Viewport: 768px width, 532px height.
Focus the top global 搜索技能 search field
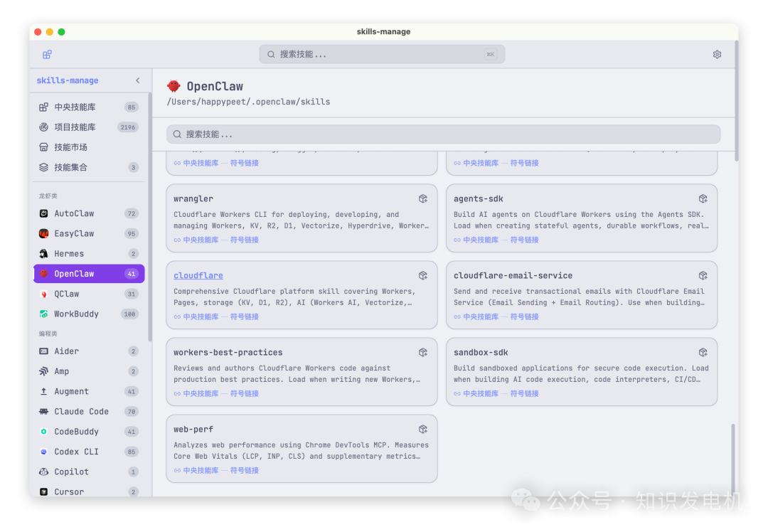382,54
